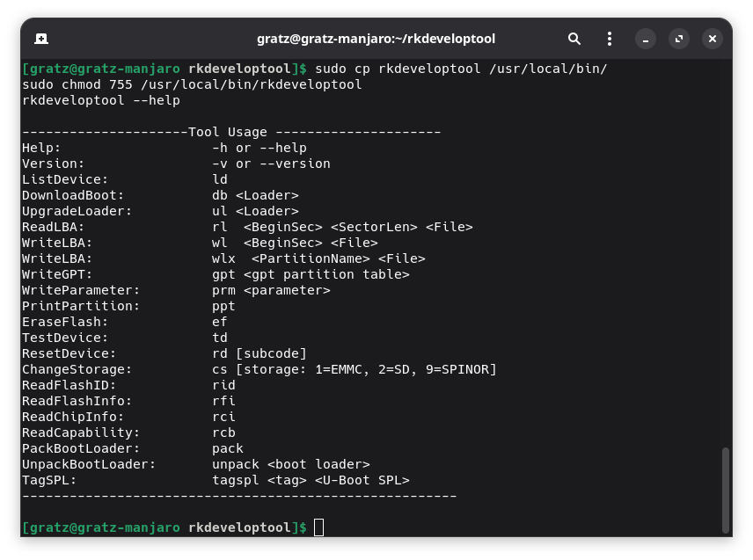Minimize the terminal window
This screenshot has width=753, height=560.
point(645,39)
